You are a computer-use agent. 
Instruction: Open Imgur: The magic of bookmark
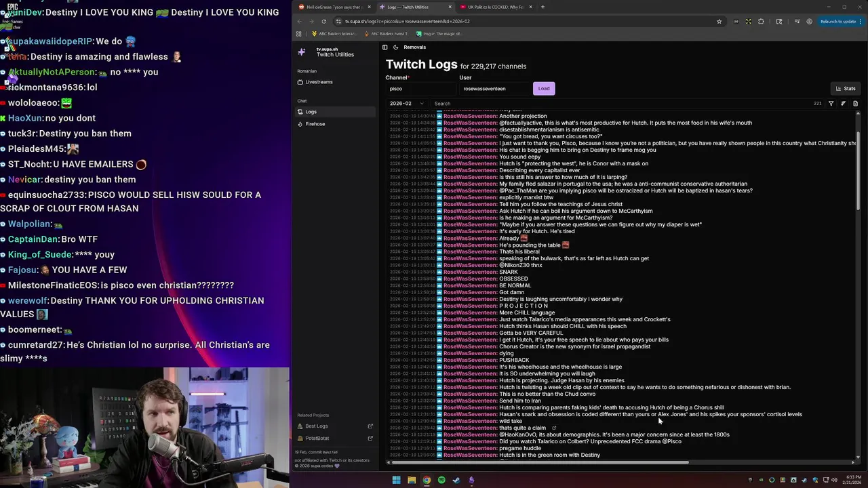click(439, 34)
